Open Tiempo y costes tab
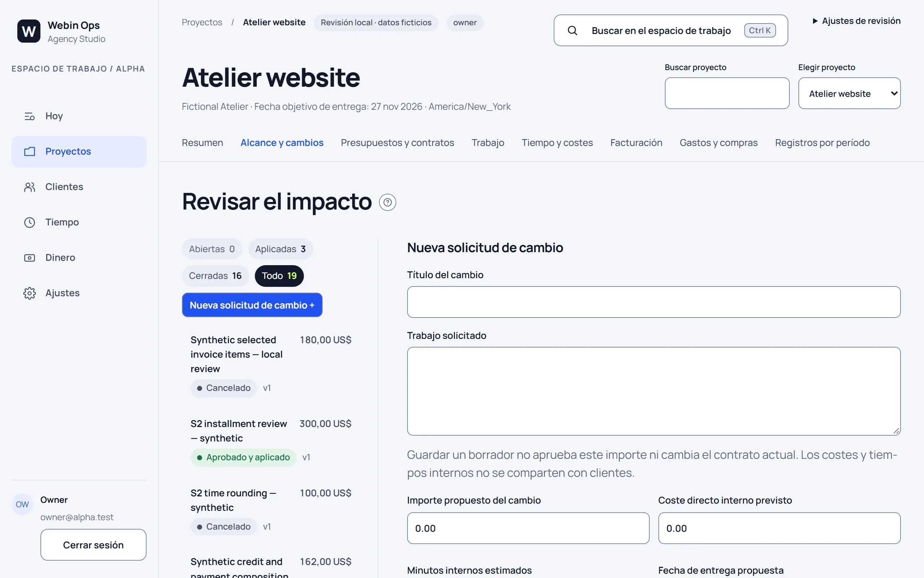 click(x=557, y=143)
